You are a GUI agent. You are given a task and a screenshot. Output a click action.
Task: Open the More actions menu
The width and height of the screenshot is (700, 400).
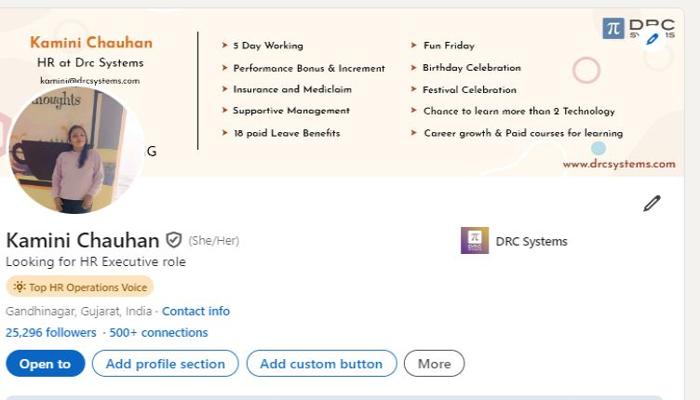point(434,364)
